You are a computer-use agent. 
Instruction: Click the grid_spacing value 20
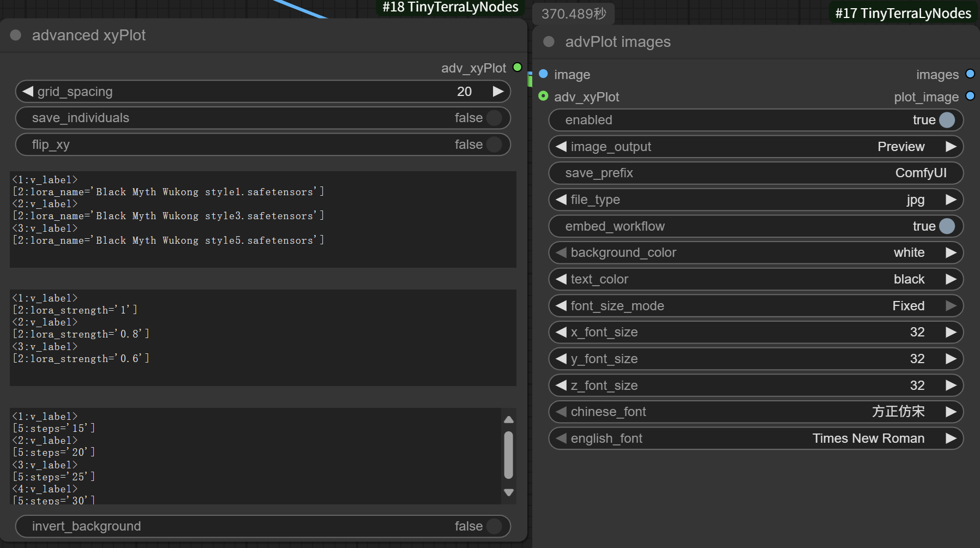464,91
